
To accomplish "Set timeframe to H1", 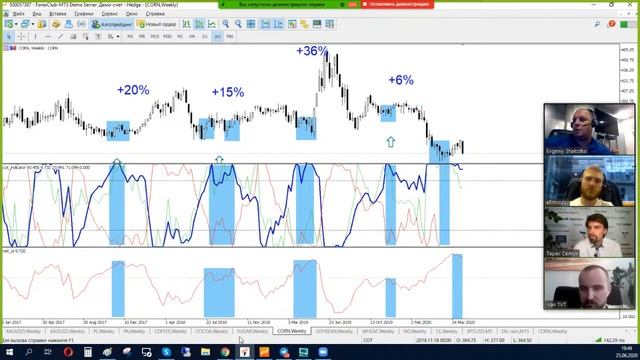I will coord(180,36).
